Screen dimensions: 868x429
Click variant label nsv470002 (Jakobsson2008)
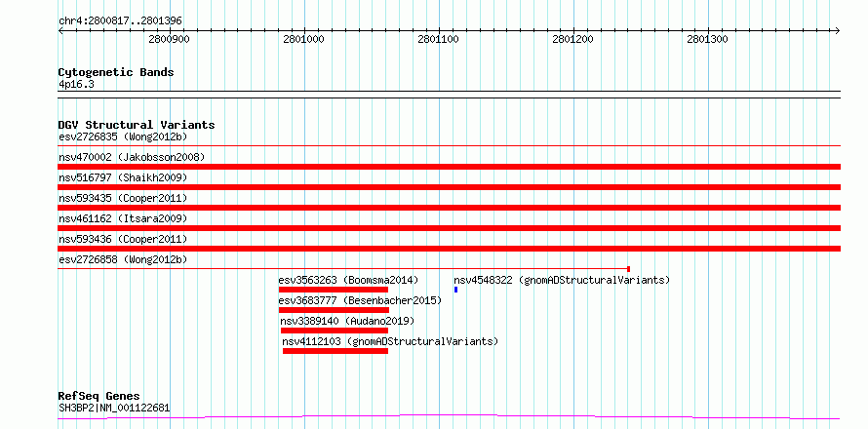(132, 157)
